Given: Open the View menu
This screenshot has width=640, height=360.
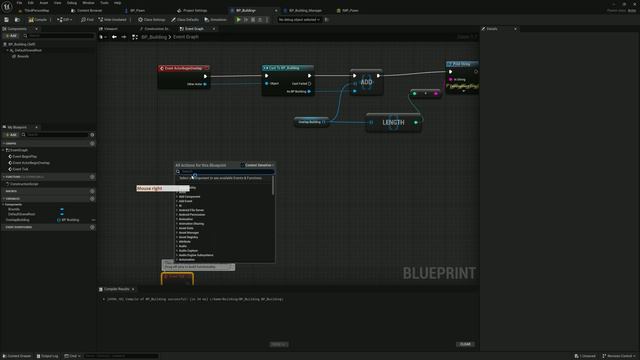Looking at the screenshot, I should coord(58,3).
